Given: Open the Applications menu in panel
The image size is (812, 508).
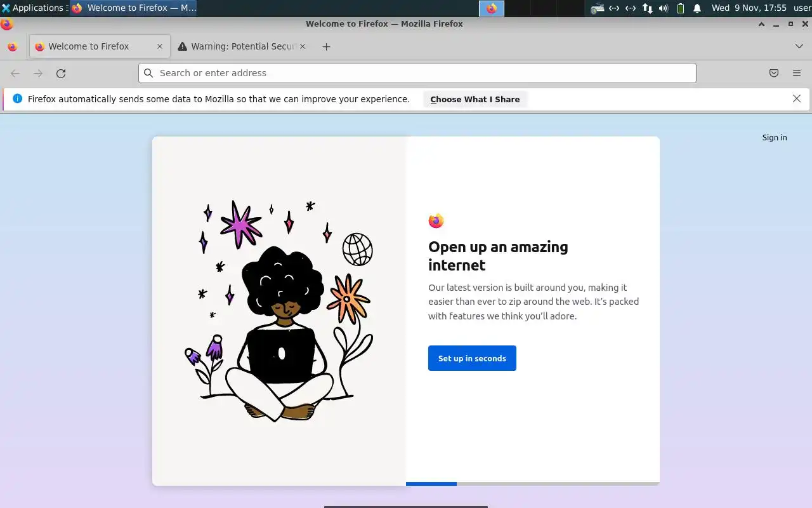Looking at the screenshot, I should (33, 8).
